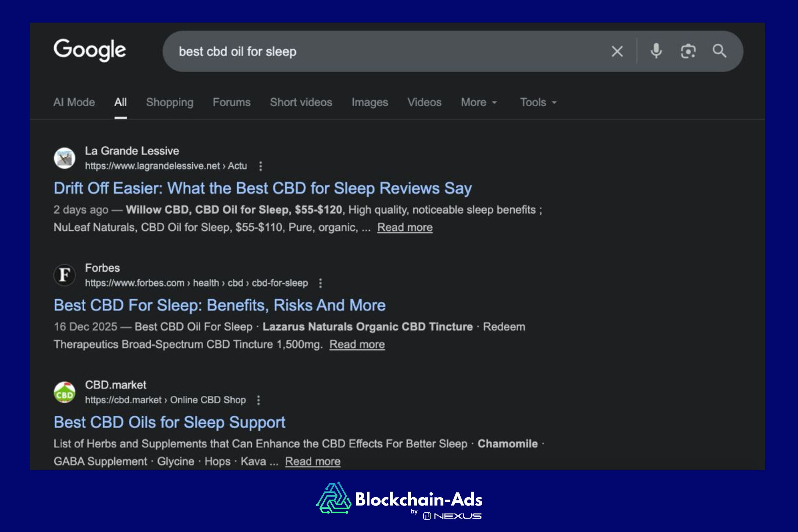The width and height of the screenshot is (798, 532).
Task: Go to the Google logo homepage
Action: click(90, 50)
